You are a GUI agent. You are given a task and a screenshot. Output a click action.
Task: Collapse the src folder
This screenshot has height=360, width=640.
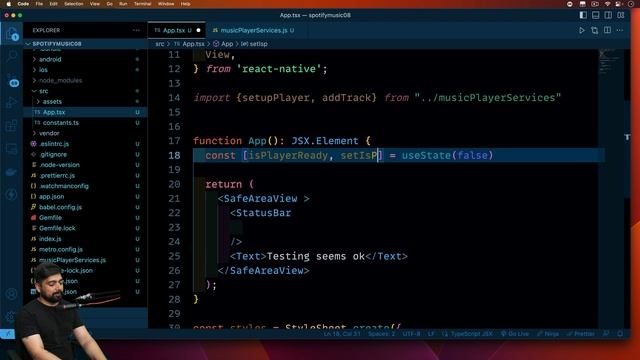tap(85, 91)
